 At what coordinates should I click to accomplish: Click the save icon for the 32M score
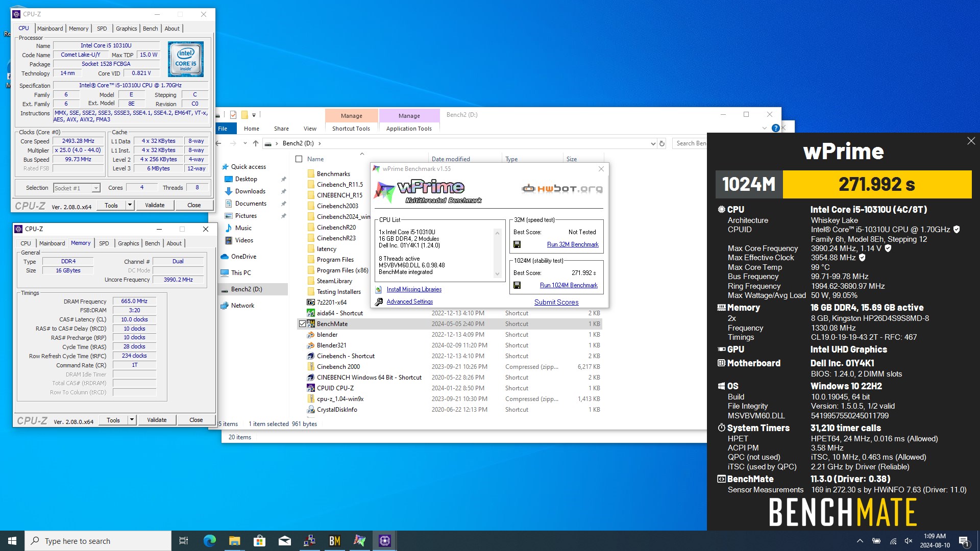517,244
